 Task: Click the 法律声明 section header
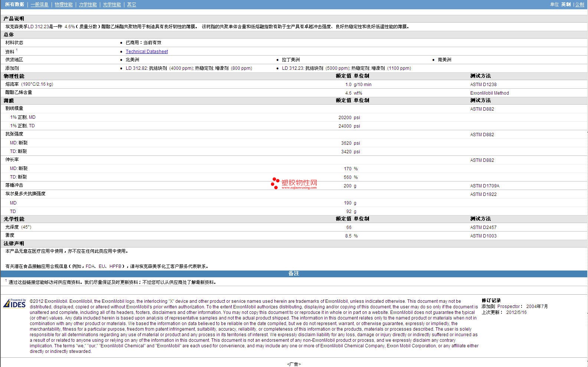pos(14,243)
